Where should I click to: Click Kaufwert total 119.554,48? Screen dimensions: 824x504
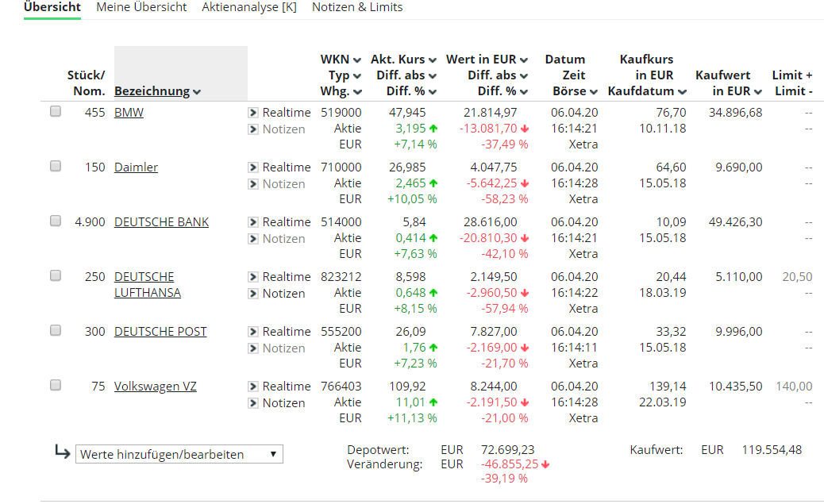pos(772,450)
